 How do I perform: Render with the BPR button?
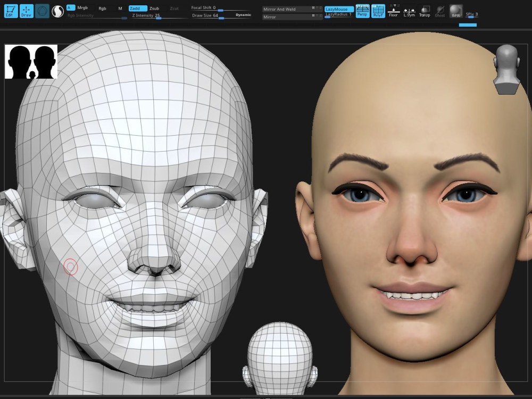click(456, 11)
